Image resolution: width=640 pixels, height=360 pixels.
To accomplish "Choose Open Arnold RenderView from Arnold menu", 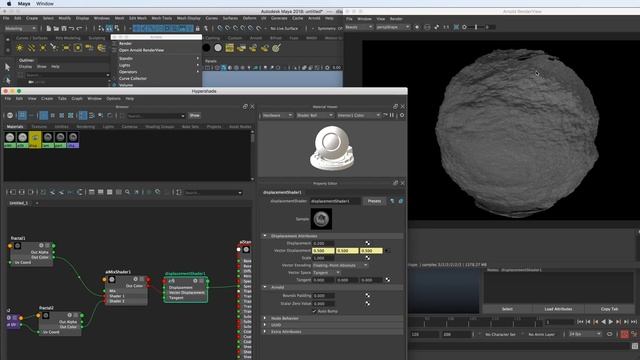I will coord(141,50).
